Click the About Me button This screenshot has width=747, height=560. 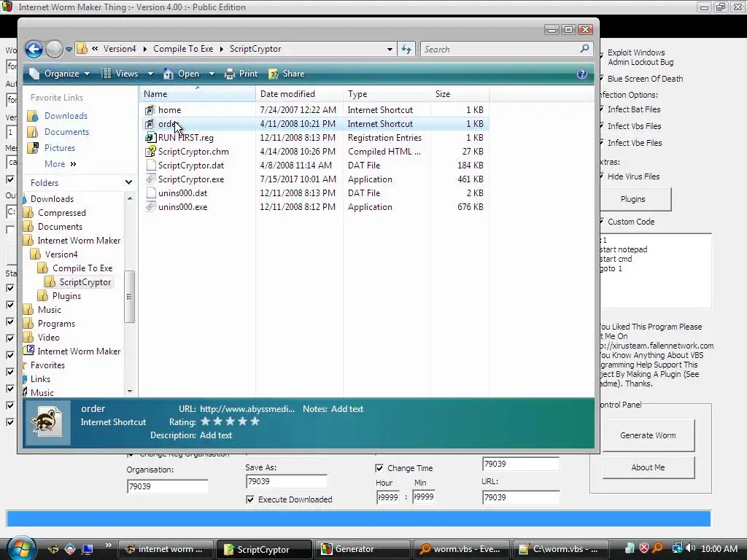coord(648,467)
